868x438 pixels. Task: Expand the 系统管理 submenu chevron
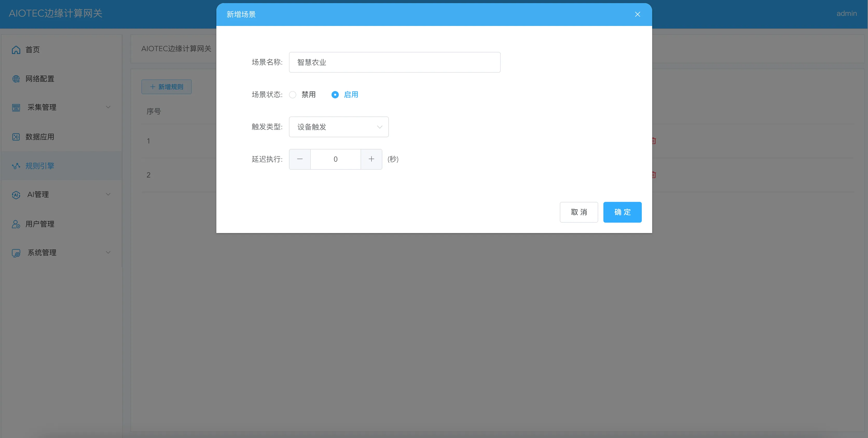[x=108, y=252]
